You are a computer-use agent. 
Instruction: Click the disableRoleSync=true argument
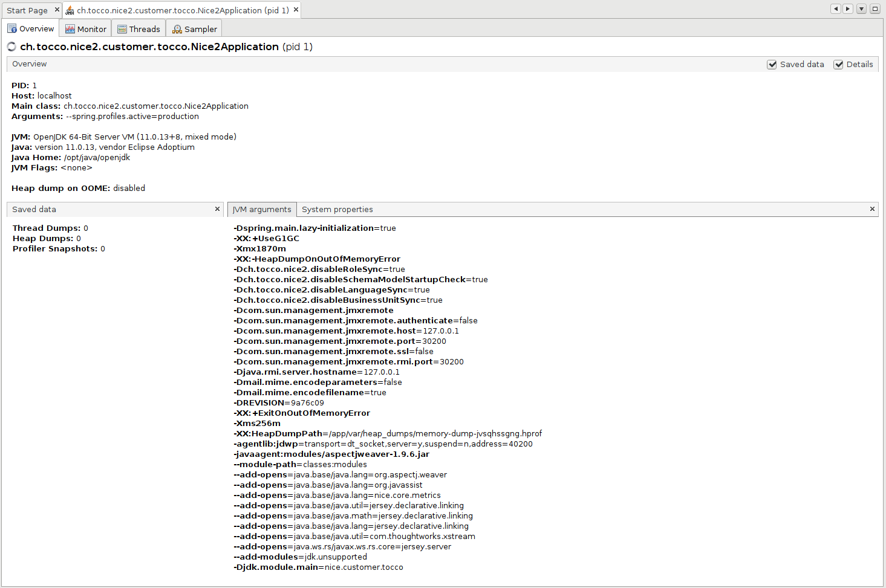click(319, 269)
